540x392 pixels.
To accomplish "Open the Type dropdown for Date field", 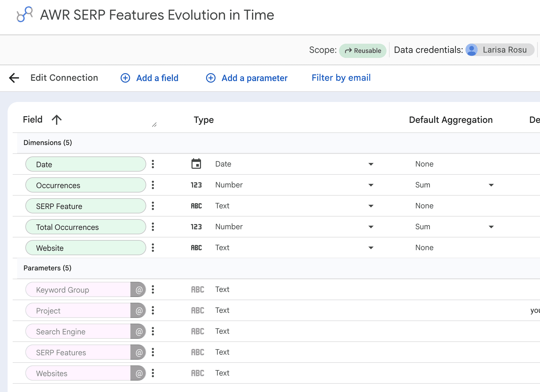I will (371, 164).
